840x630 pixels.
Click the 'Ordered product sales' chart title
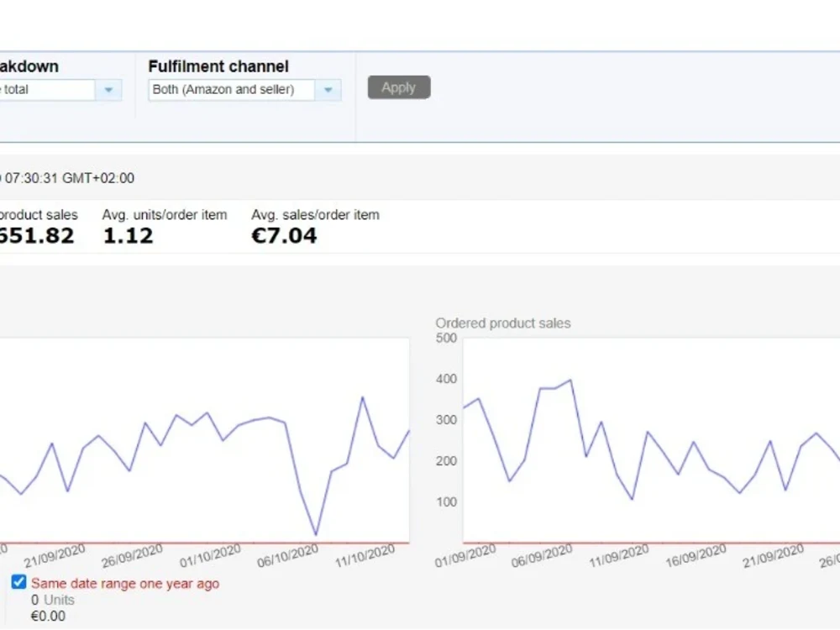pos(503,323)
